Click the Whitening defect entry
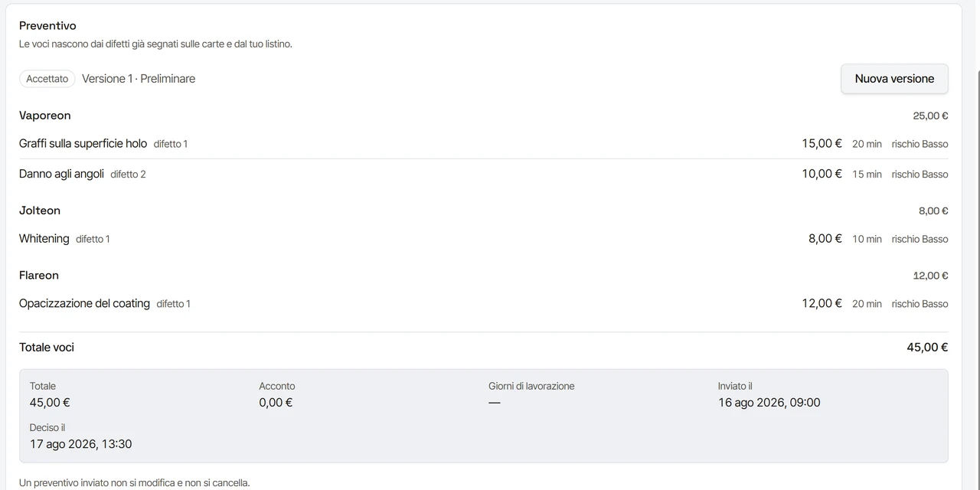The width and height of the screenshot is (980, 490). coord(483,239)
